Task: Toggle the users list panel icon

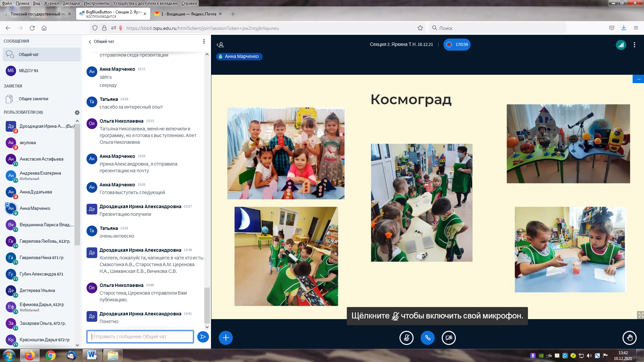Action: click(220, 45)
